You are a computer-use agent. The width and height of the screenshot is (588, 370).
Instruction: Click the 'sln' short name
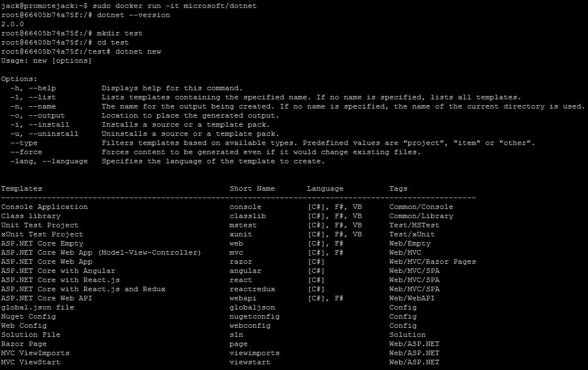[x=236, y=335]
